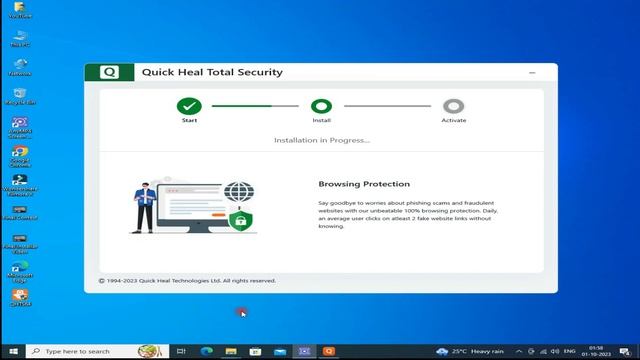Click the progress bar between Install and Activate
Viewport: 640px width, 360px height.
pos(387,106)
